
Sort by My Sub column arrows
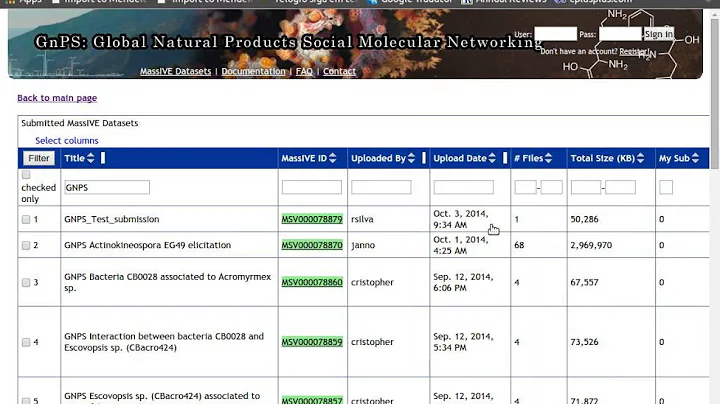695,158
